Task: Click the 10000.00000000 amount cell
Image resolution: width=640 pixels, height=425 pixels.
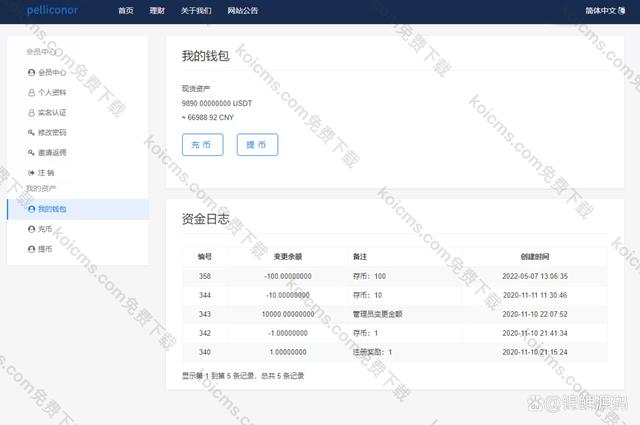Action: tap(288, 314)
